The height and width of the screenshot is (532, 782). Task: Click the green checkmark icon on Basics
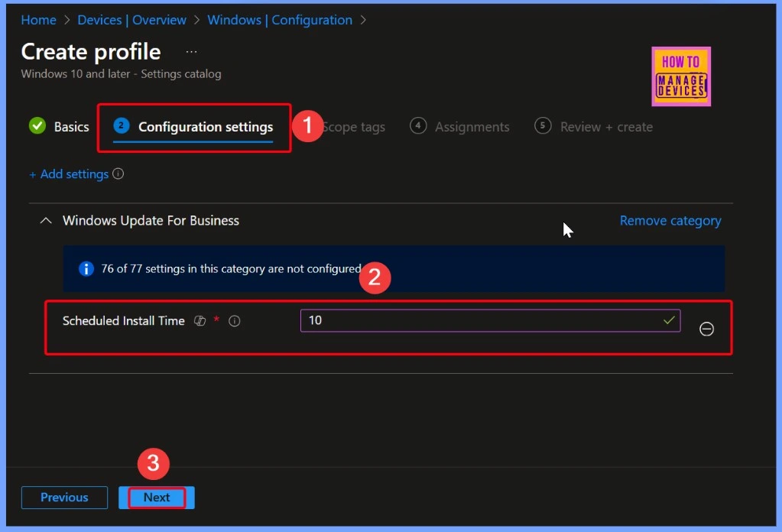point(37,126)
